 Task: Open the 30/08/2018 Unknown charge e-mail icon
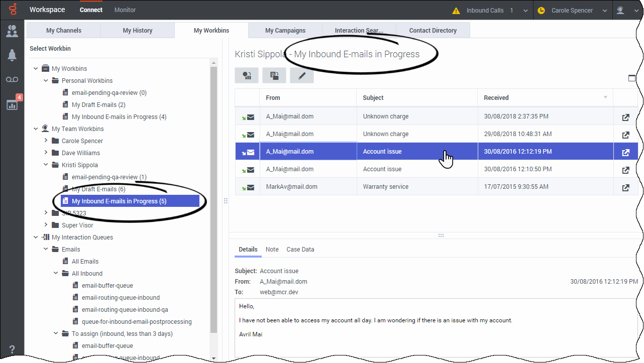[x=625, y=117]
